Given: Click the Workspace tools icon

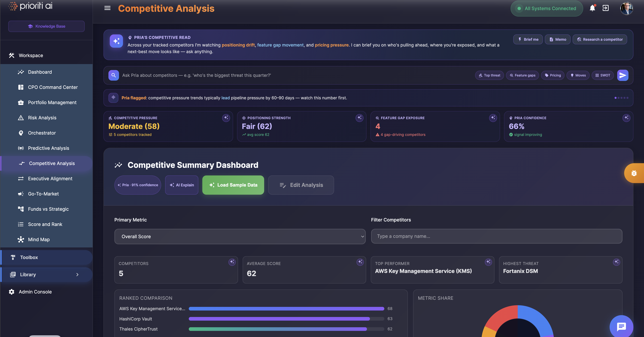Looking at the screenshot, I should [12, 55].
